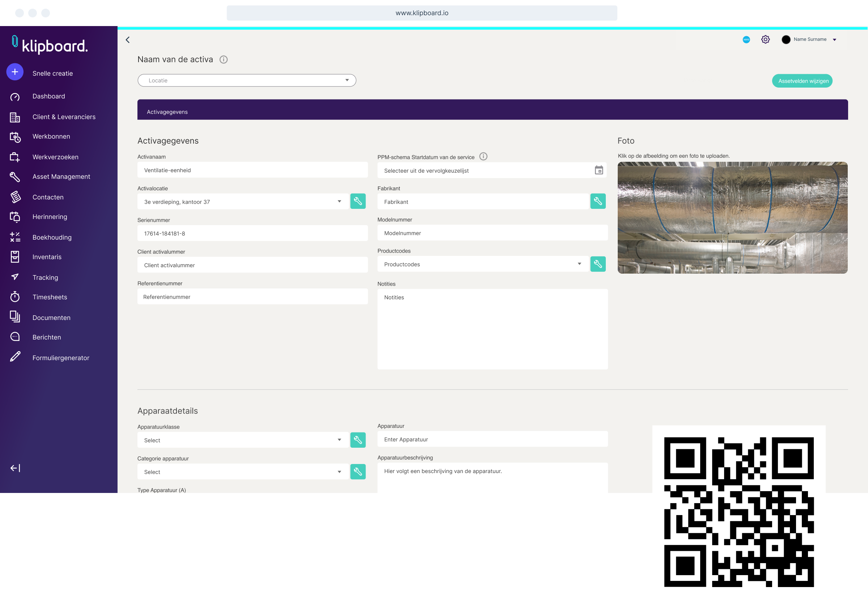
Task: Click the Snelle creatie plus icon
Action: [x=15, y=72]
